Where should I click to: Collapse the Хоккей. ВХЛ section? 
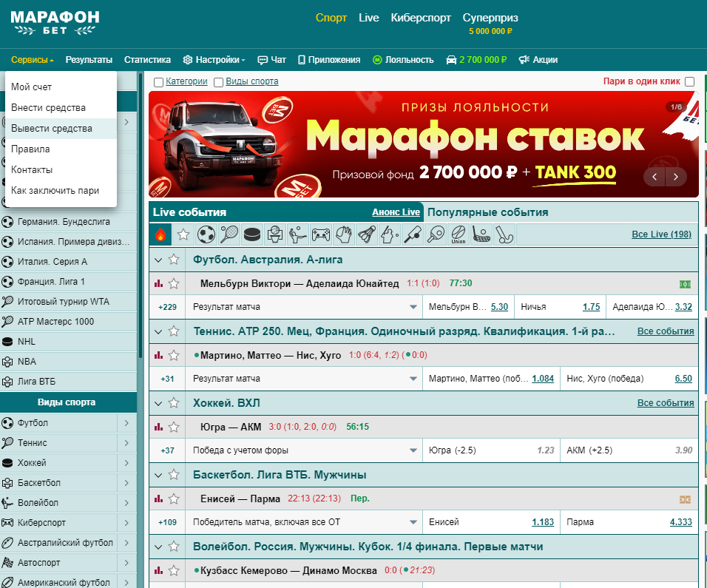point(158,403)
